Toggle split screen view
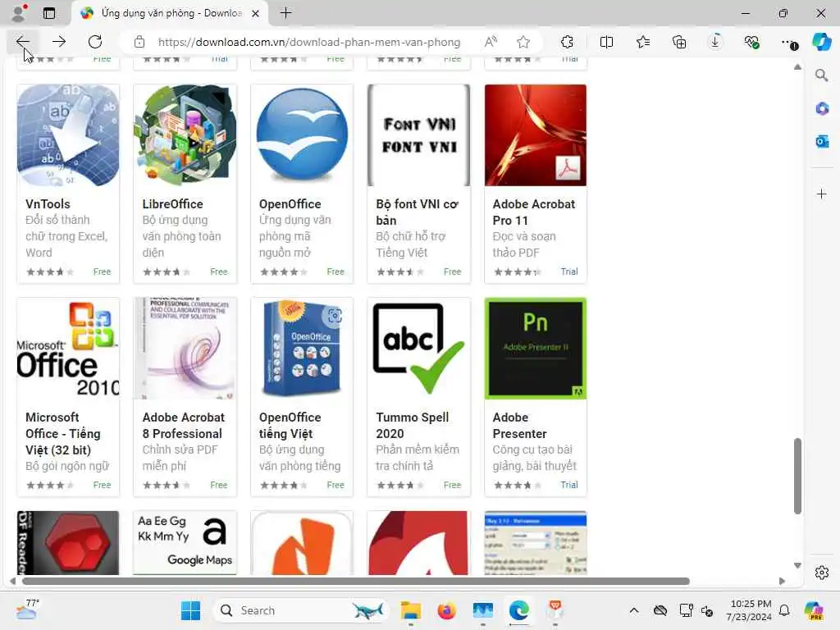840x630 pixels. pyautogui.click(x=606, y=42)
